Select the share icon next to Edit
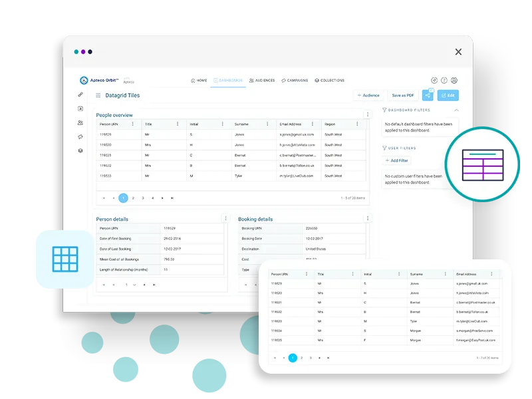Image resolution: width=532 pixels, height=399 pixels. pyautogui.click(x=428, y=95)
